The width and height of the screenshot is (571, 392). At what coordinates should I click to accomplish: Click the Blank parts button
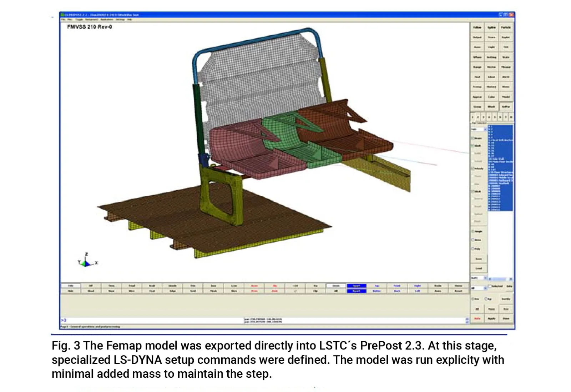click(491, 107)
